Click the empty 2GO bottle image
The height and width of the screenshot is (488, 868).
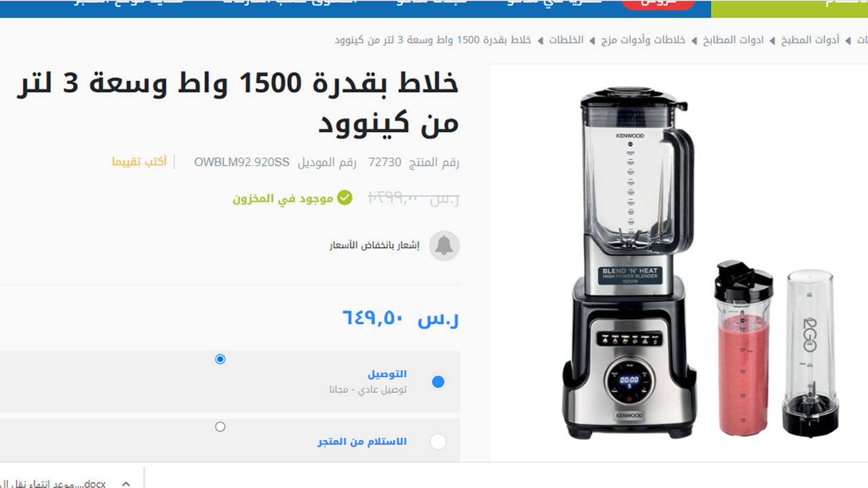(x=810, y=353)
